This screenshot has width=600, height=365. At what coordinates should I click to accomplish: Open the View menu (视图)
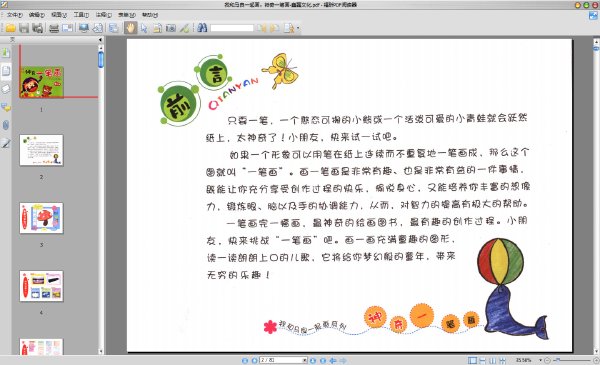[x=59, y=15]
